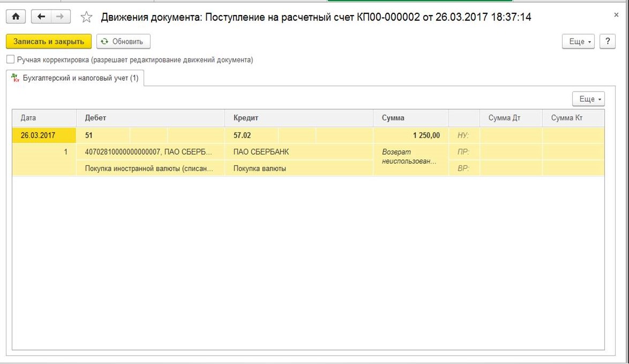Screen dimensions: 629x364
Task: Go forward with the right arrow
Action: pyautogui.click(x=59, y=17)
